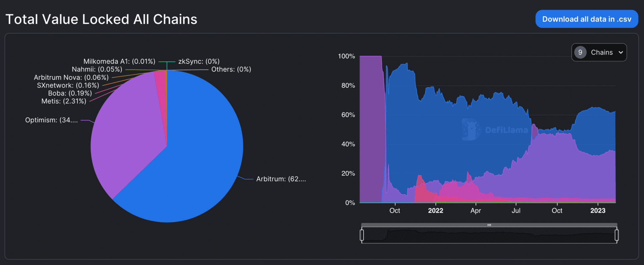Click the Boba (0.19%) label
The width and height of the screenshot is (644, 265).
[70, 93]
